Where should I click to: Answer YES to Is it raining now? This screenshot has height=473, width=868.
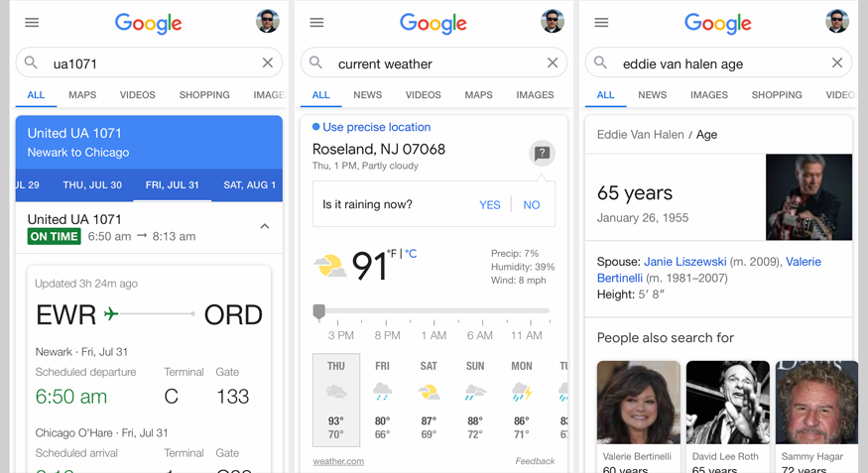490,205
